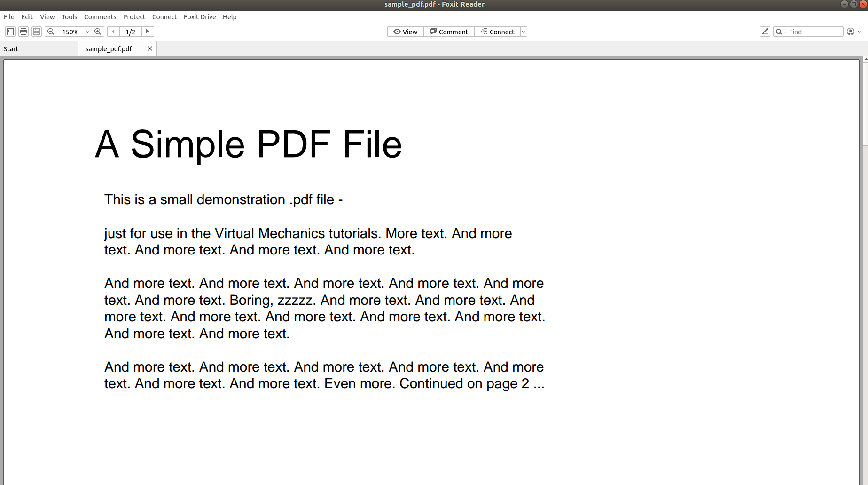Expand the account menu chevron

coord(860,32)
